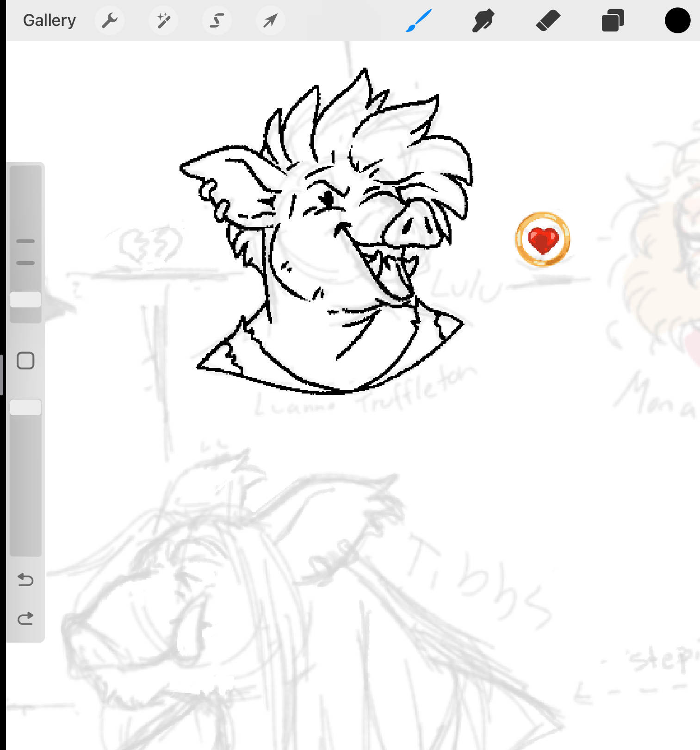Click the brush size slider handle

[x=25, y=300]
